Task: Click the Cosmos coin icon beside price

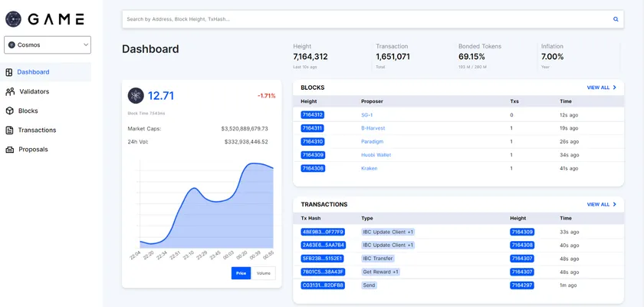Action: pyautogui.click(x=136, y=95)
